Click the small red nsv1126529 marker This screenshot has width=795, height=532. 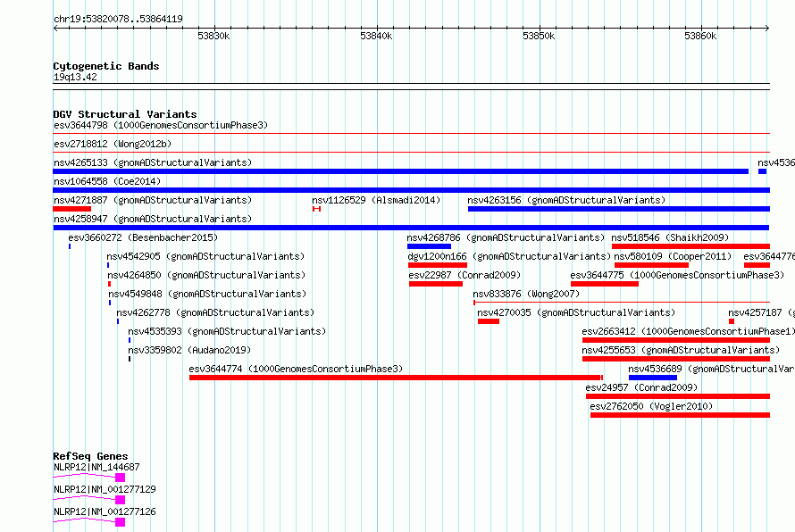pos(317,209)
